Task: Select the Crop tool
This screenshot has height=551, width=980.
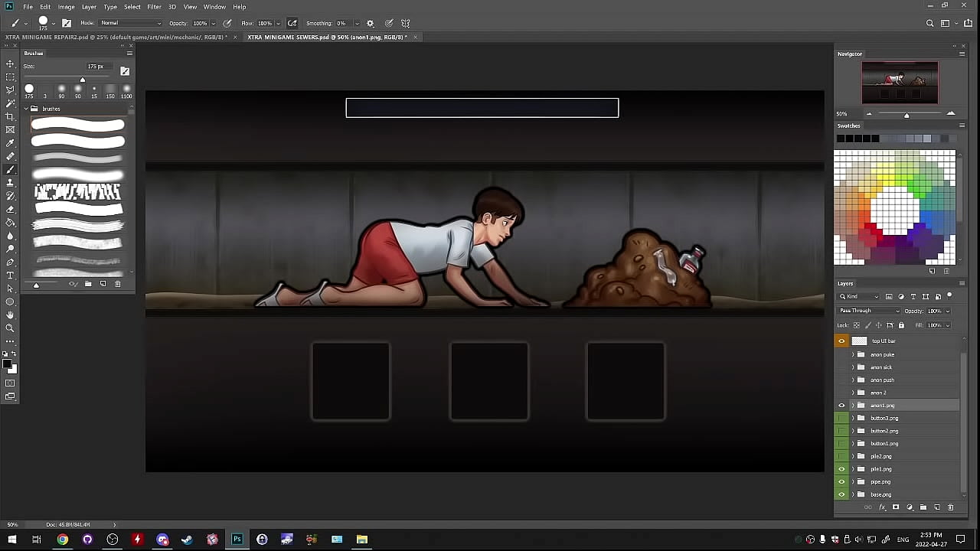Action: tap(10, 116)
